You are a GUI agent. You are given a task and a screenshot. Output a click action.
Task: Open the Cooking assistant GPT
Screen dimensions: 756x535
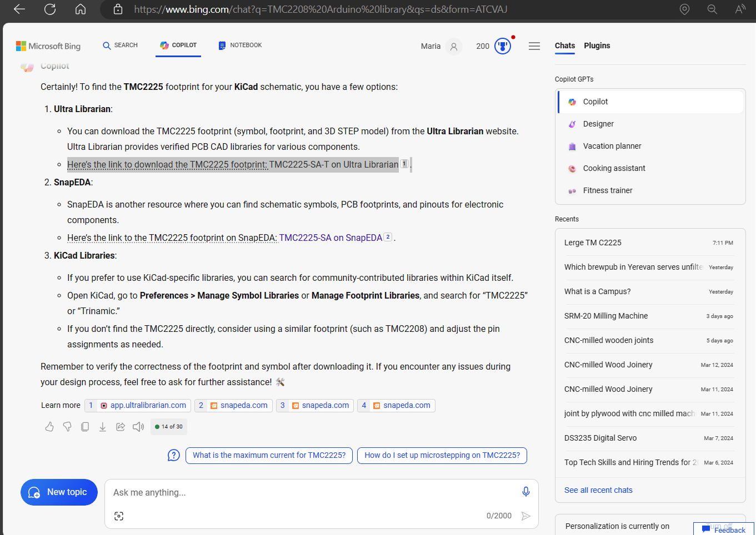coord(650,168)
